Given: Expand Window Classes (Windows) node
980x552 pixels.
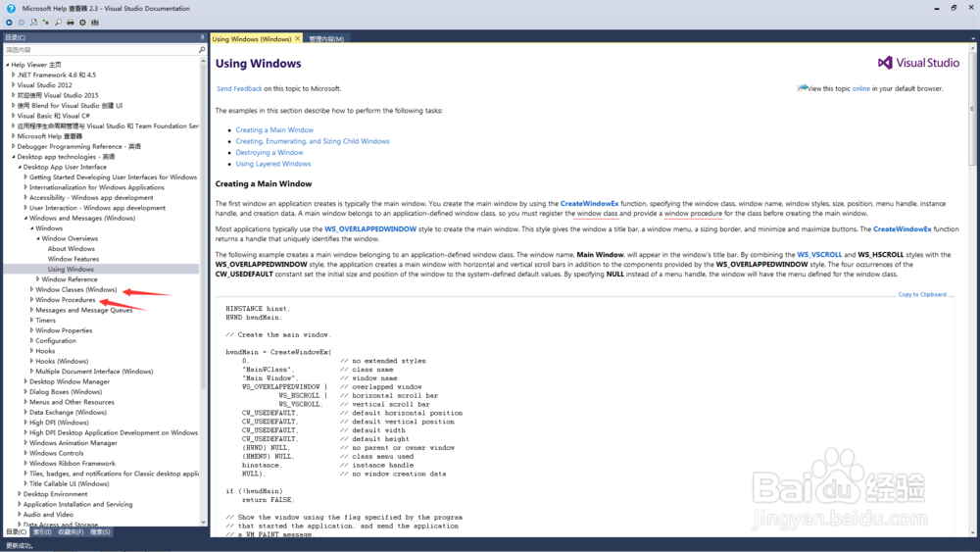Looking at the screenshot, I should (32, 289).
